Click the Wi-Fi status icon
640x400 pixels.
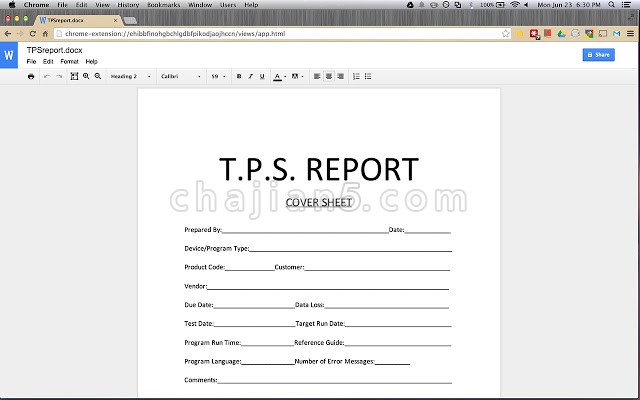coord(515,5)
